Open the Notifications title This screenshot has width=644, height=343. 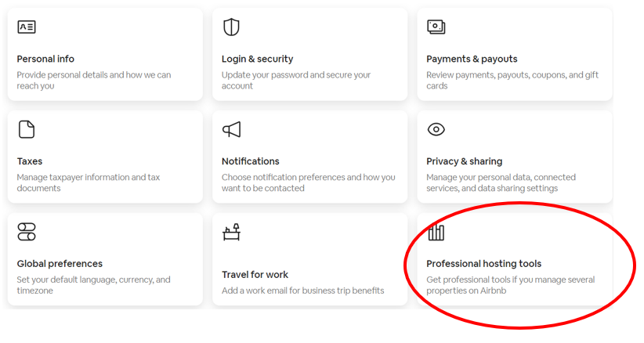(250, 161)
